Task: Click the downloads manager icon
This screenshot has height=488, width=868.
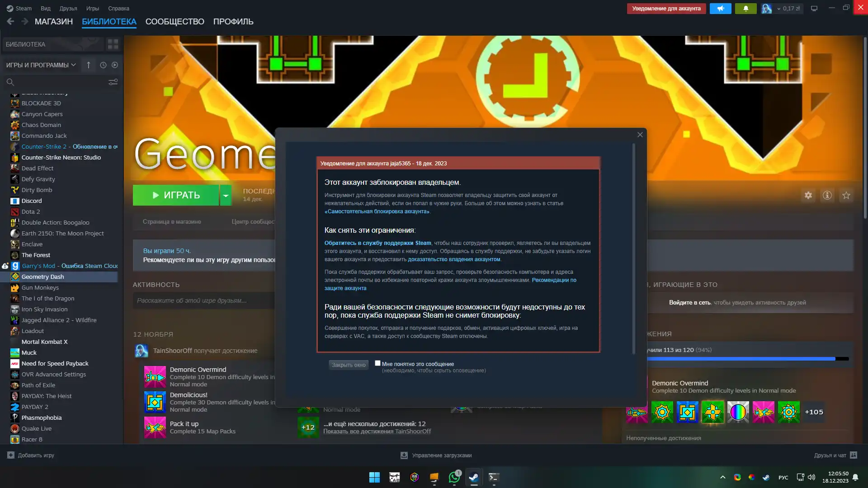Action: pos(404,455)
